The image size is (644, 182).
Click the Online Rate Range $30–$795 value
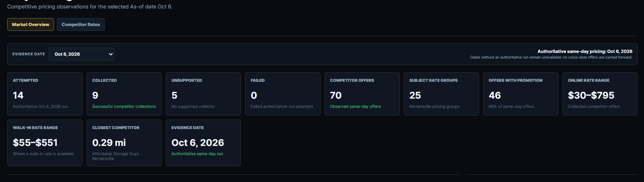591,95
